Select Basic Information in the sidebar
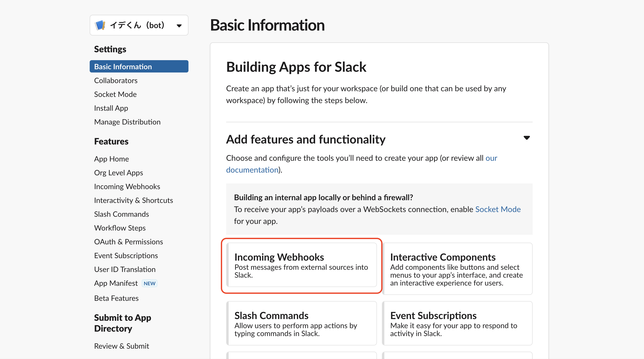 tap(123, 66)
